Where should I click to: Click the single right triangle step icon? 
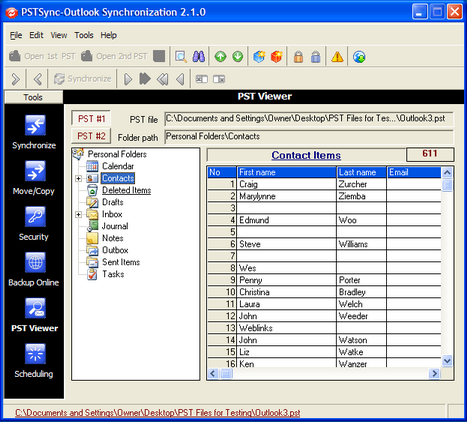(128, 79)
